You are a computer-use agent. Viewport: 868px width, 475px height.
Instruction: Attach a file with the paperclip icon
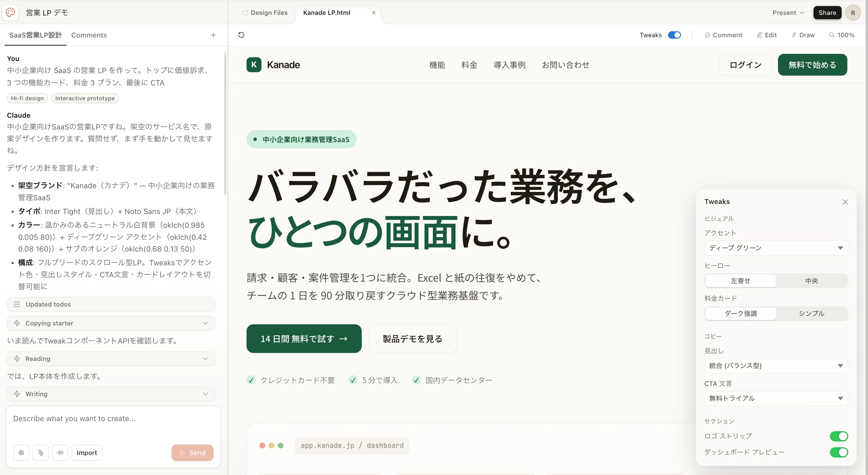tap(41, 452)
